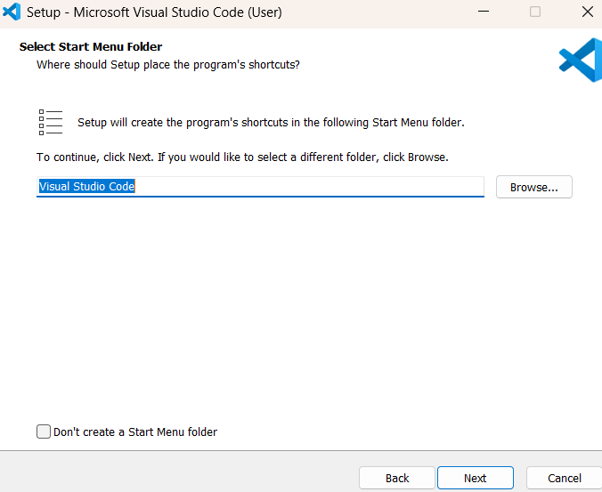Click the Next button
Screen dimensions: 602x492
(x=475, y=478)
